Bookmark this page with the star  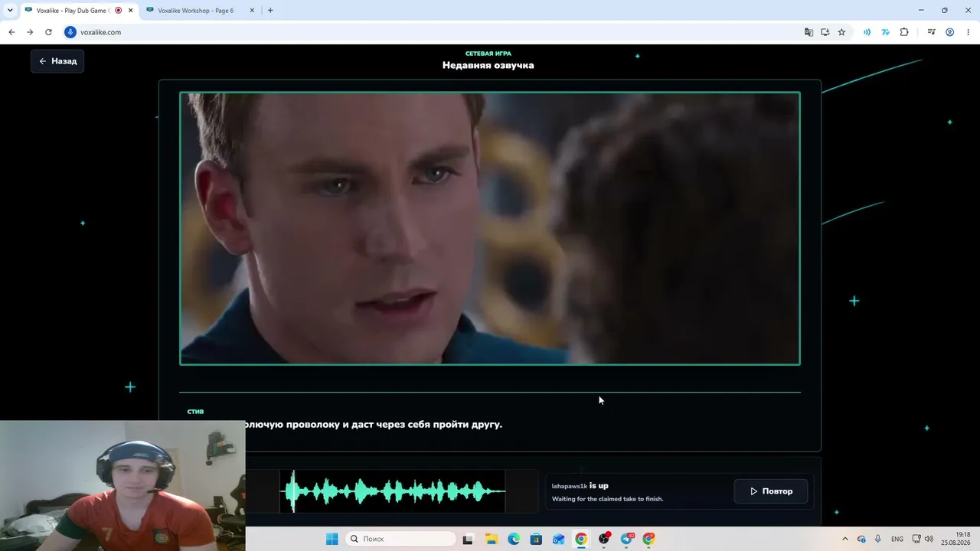[841, 32]
